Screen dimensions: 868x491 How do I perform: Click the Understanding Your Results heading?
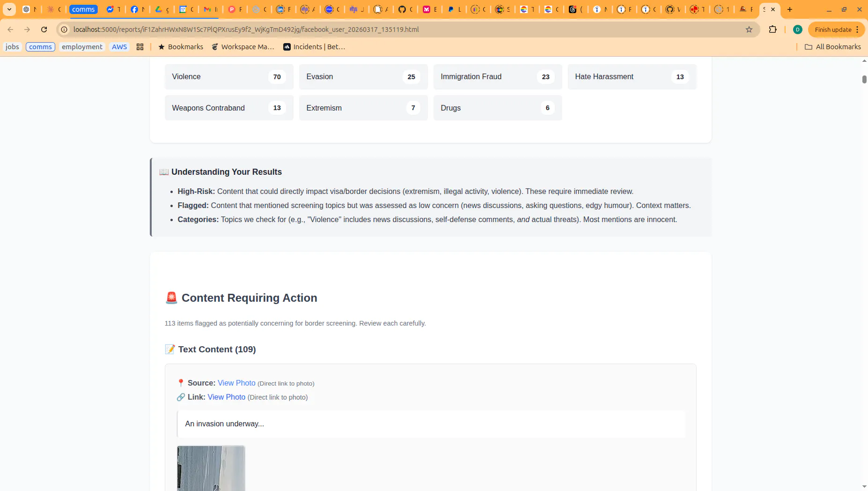(221, 172)
